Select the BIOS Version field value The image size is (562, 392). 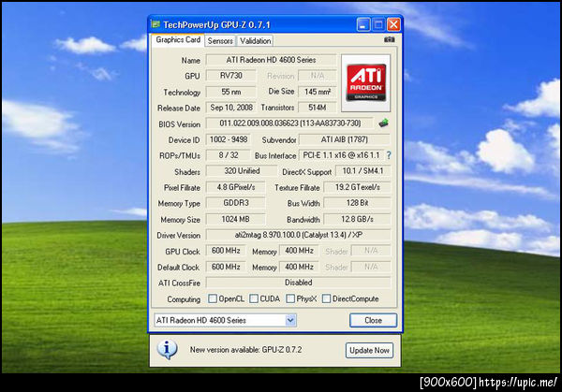coord(289,123)
